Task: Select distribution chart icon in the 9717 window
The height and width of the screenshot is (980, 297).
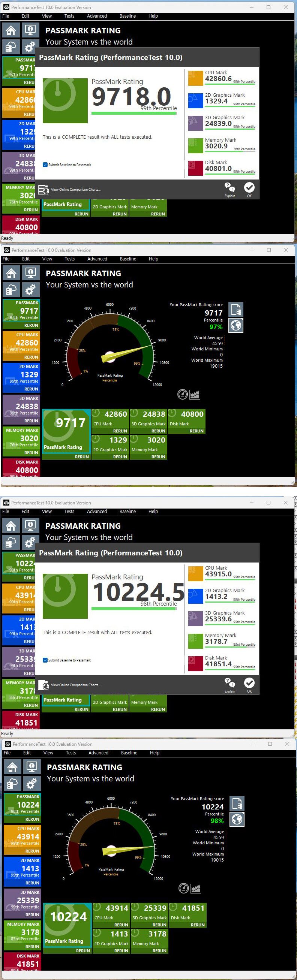Action: pos(195,395)
